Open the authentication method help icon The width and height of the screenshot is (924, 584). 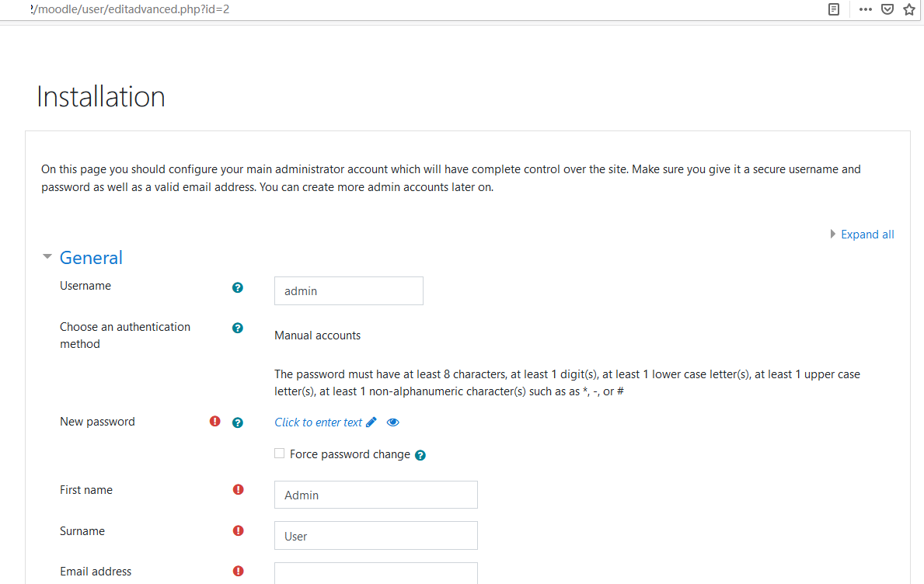tap(238, 328)
